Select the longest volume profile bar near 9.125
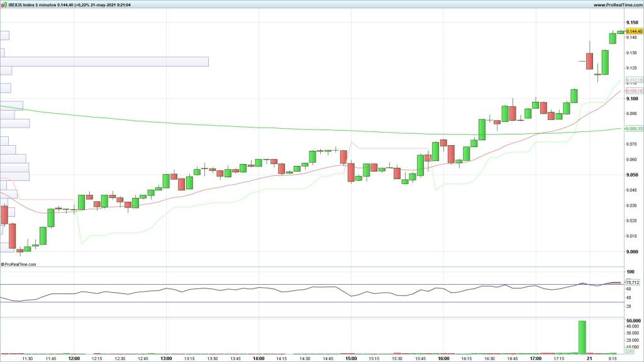The width and height of the screenshot is (644, 362). (104, 62)
